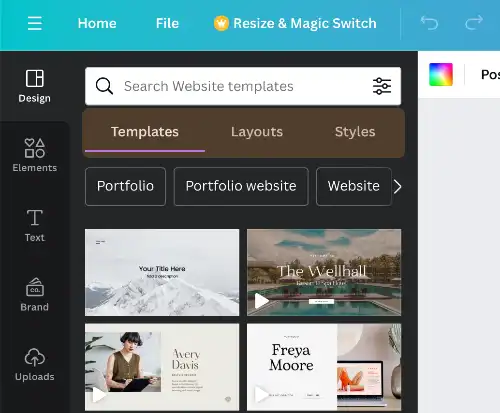Viewport: 500px width, 413px height.
Task: Open the Brand kit panel
Action: pos(35,295)
